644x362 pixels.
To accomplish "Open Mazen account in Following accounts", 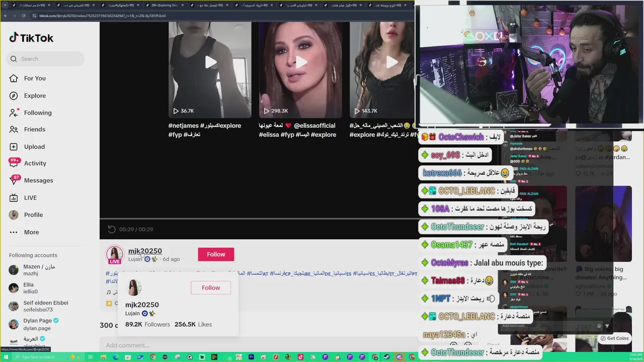I will point(39,270).
